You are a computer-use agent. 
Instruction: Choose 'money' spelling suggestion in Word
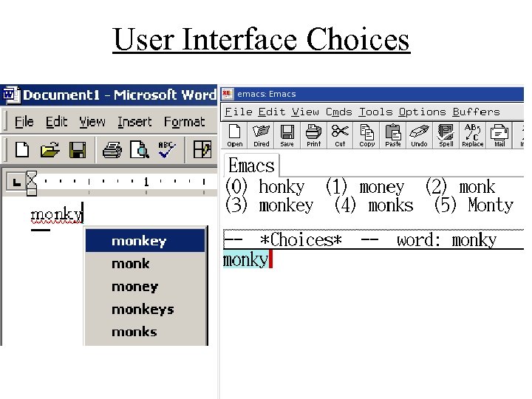click(146, 287)
